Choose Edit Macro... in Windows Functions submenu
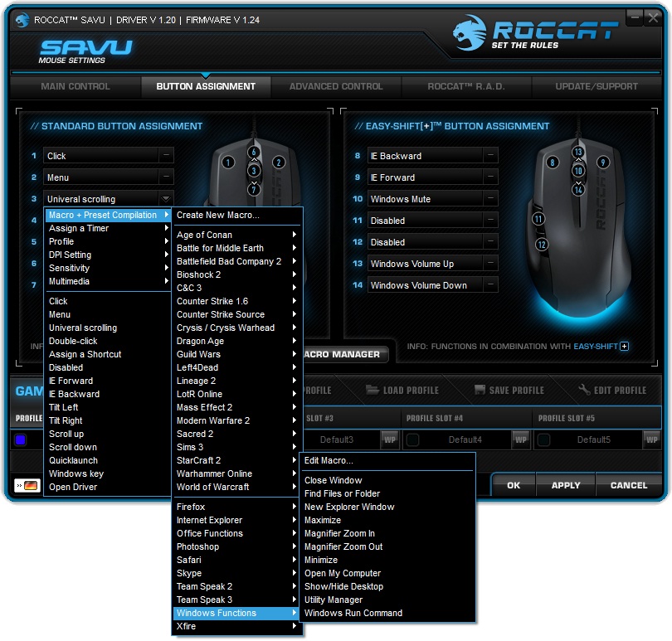 [x=388, y=460]
